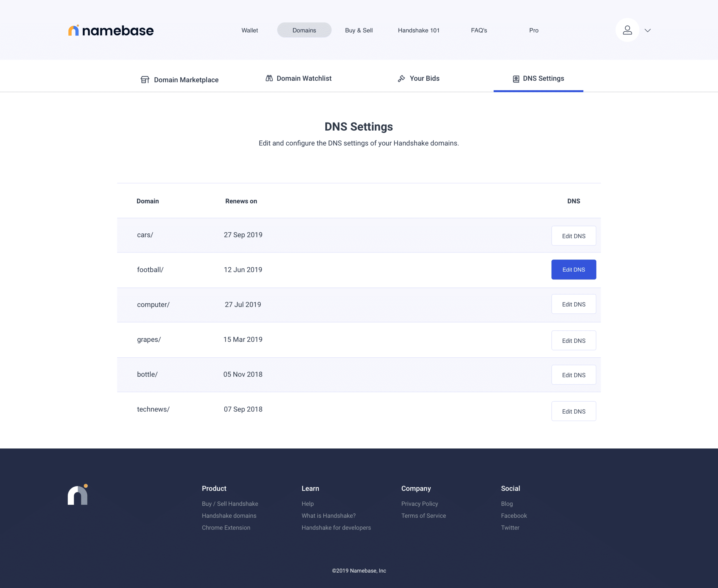Open Handshake domains footer link
The height and width of the screenshot is (588, 718).
pos(229,515)
